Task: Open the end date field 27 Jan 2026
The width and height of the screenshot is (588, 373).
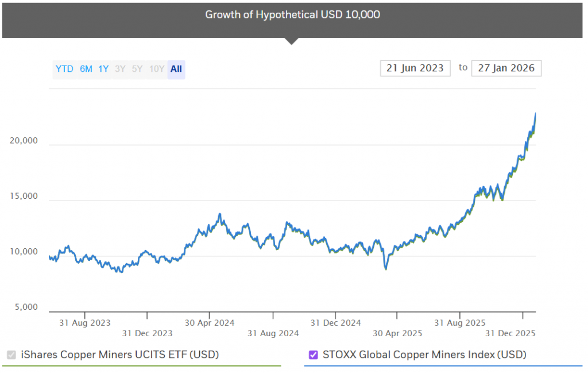Action: [x=506, y=68]
